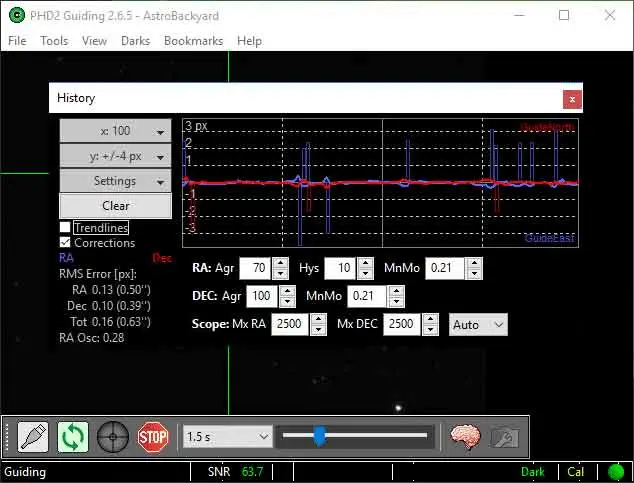Increase DEC MnMo with up arrow
Image resolution: width=634 pixels, height=483 pixels.
pyautogui.click(x=397, y=291)
